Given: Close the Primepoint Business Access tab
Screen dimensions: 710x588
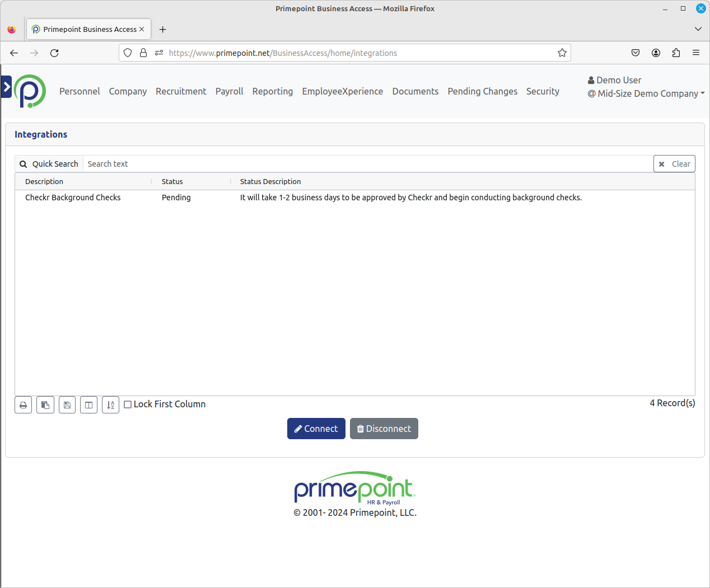Looking at the screenshot, I should tap(142, 29).
